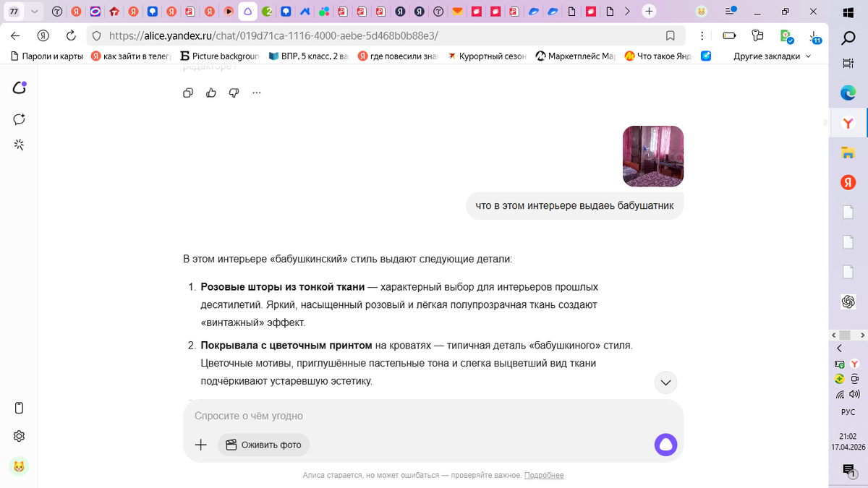This screenshot has height=488, width=868.
Task: Switch the РУС keyboard language
Action: click(x=848, y=412)
